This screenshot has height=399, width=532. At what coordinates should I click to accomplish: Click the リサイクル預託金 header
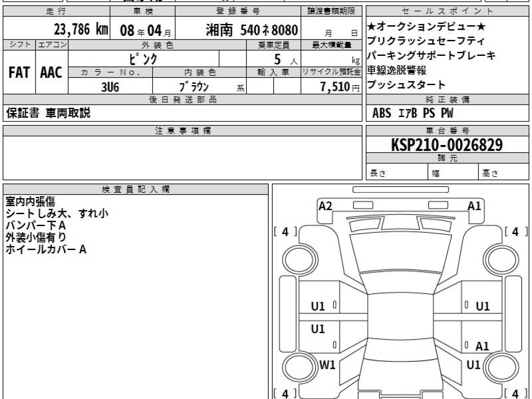332,72
